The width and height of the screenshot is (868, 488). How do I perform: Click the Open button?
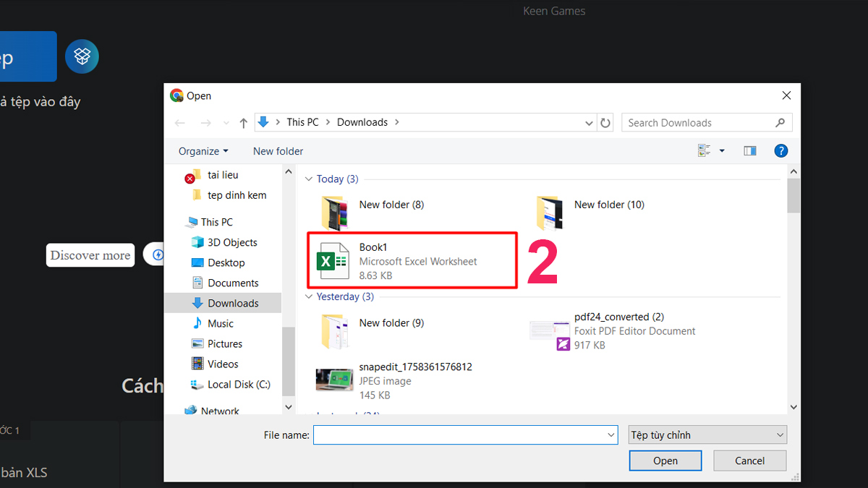(x=665, y=461)
